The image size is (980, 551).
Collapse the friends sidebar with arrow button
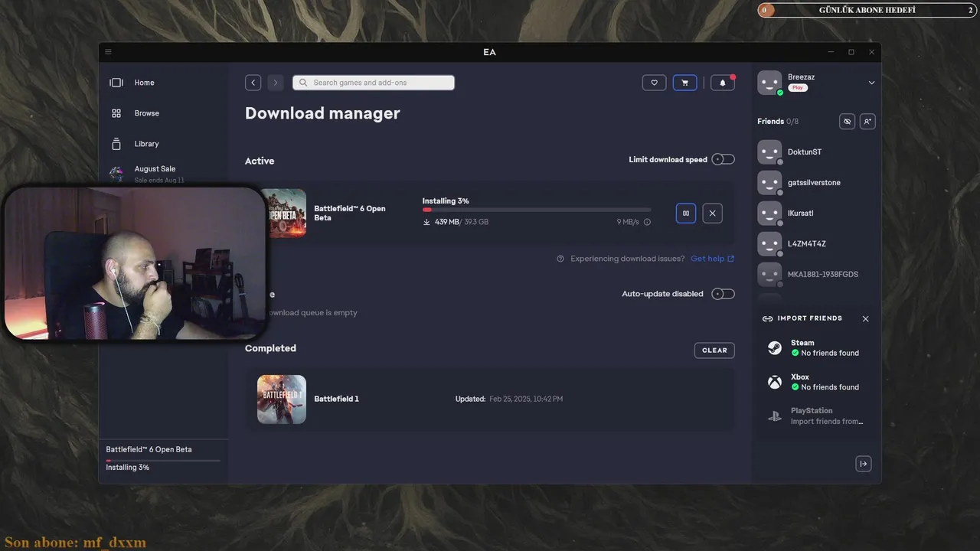864,463
